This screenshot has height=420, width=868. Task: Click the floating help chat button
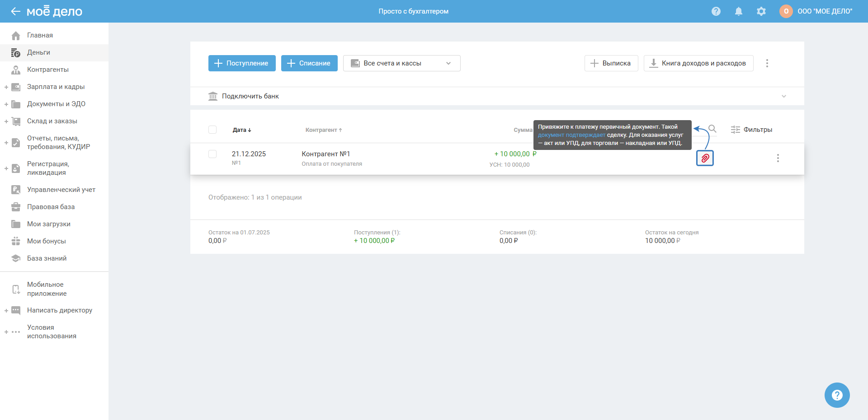tap(837, 395)
